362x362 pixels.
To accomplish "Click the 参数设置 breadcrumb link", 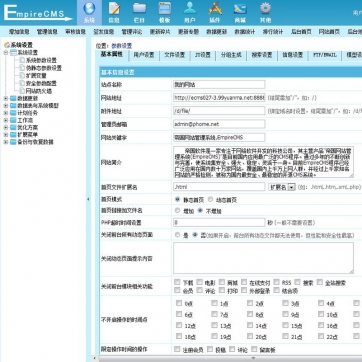I will pyautogui.click(x=122, y=46).
